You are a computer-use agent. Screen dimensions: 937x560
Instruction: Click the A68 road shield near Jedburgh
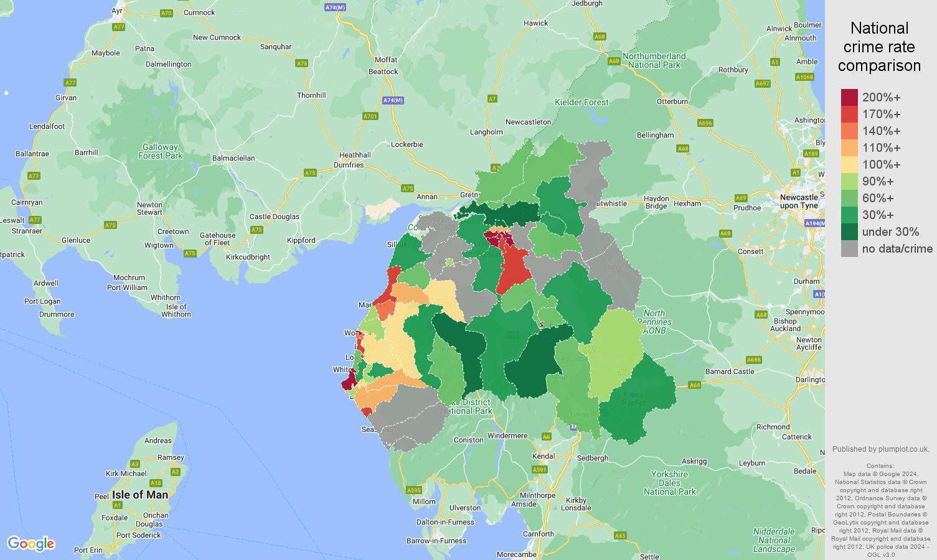click(600, 37)
